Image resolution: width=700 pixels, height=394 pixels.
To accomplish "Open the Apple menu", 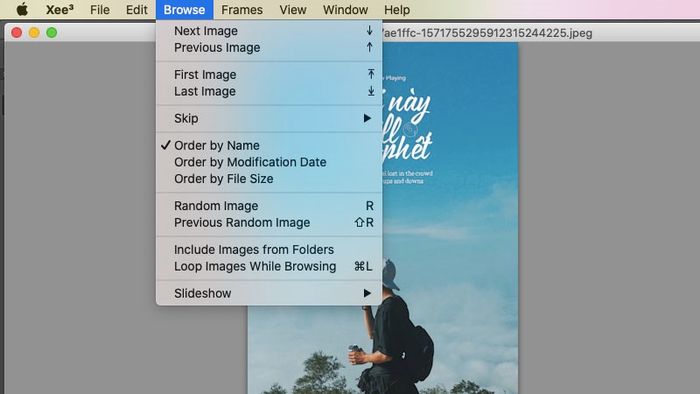I will point(22,9).
